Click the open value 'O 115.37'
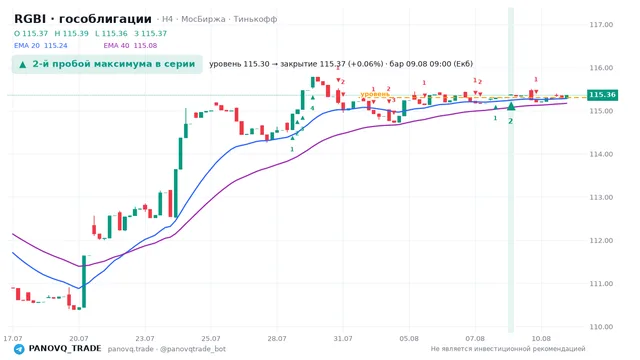Viewport: 640px width, 360px height. [31, 33]
